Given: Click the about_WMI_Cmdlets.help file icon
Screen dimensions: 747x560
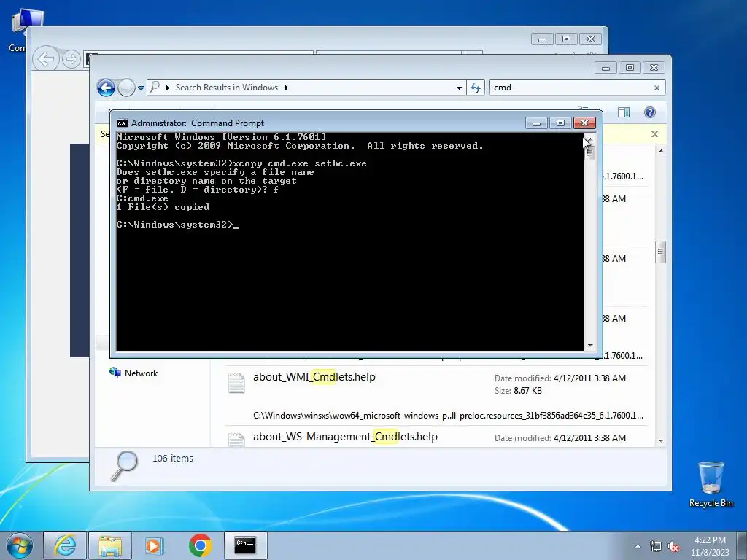Looking at the screenshot, I should pos(236,384).
